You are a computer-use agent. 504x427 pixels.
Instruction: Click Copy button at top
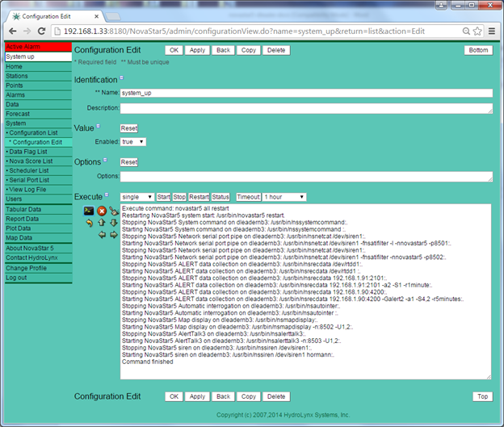[x=249, y=50]
